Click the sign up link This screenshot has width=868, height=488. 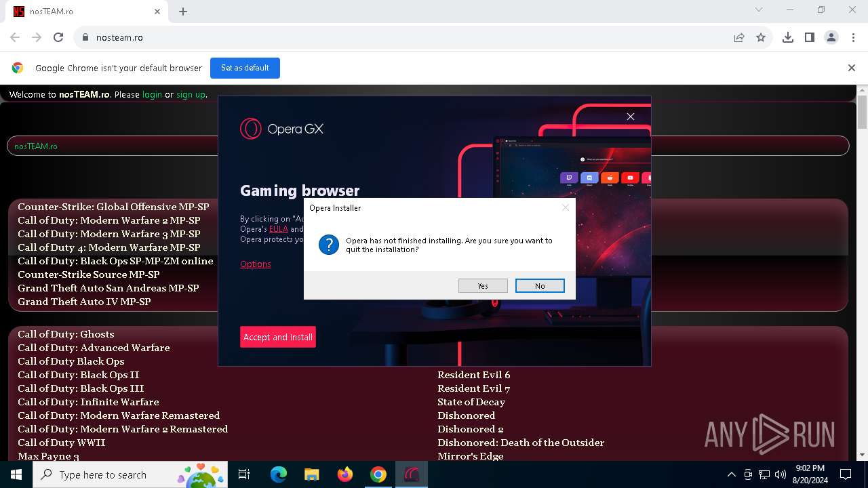point(191,94)
